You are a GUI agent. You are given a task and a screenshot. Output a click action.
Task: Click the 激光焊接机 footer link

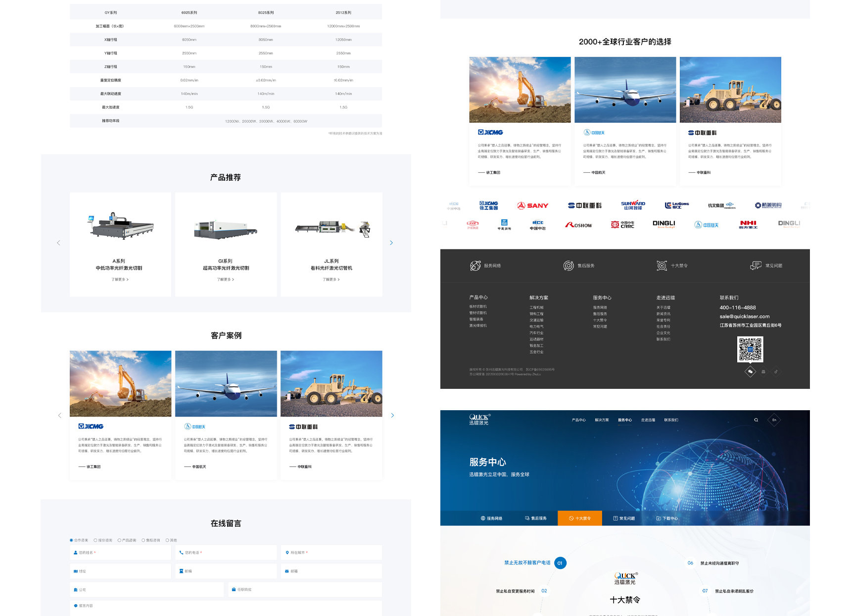[x=478, y=326]
